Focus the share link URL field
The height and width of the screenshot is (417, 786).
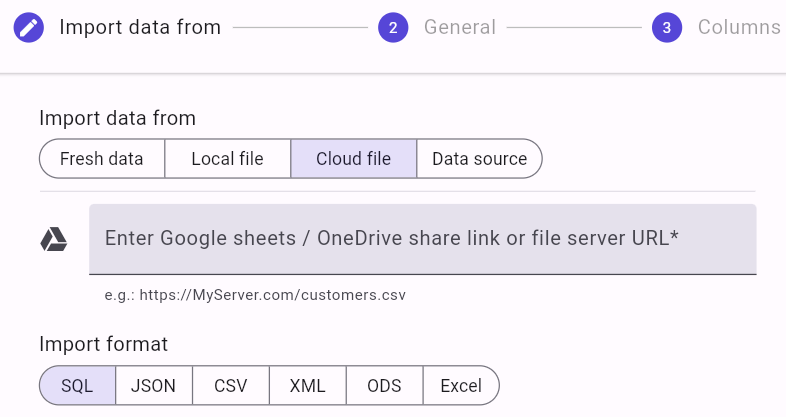click(x=422, y=239)
